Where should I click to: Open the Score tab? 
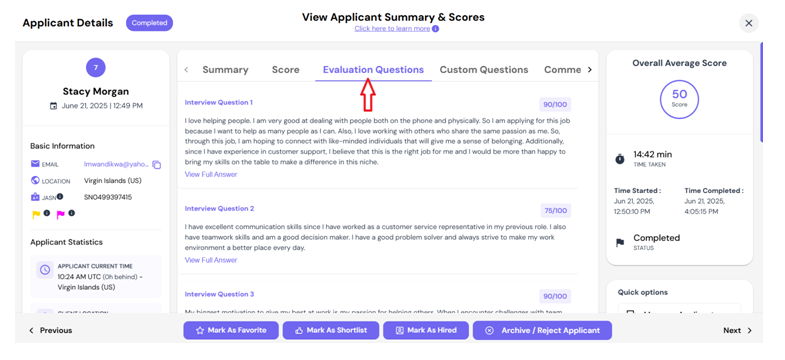click(x=285, y=70)
